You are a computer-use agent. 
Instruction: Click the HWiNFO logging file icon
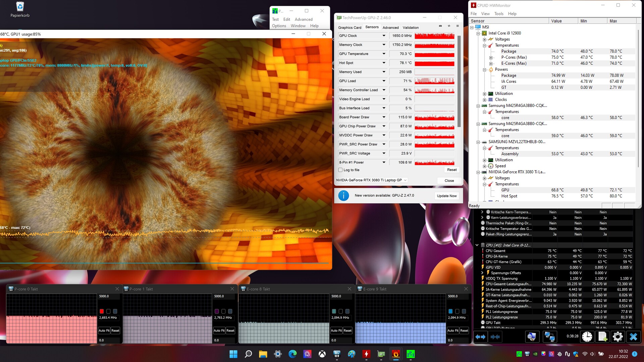[602, 337]
